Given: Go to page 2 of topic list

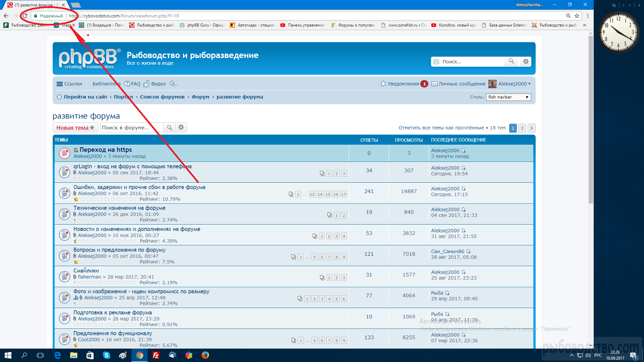Looking at the screenshot, I should coord(522,128).
